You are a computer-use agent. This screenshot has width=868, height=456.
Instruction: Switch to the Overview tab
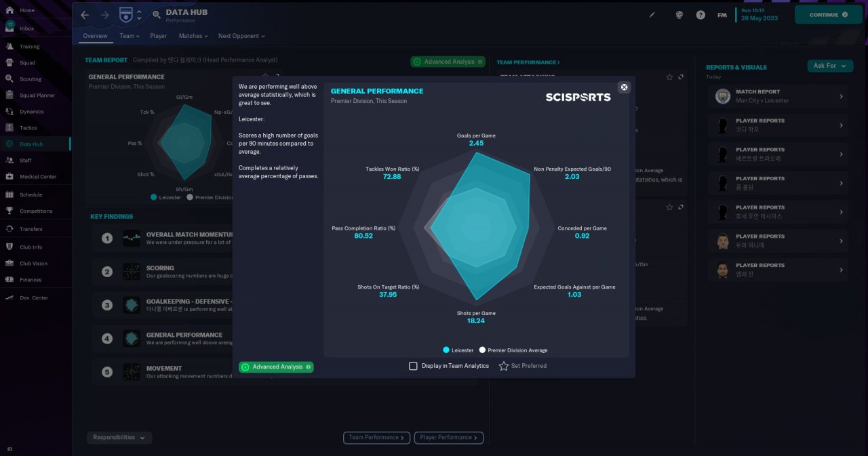(x=95, y=36)
